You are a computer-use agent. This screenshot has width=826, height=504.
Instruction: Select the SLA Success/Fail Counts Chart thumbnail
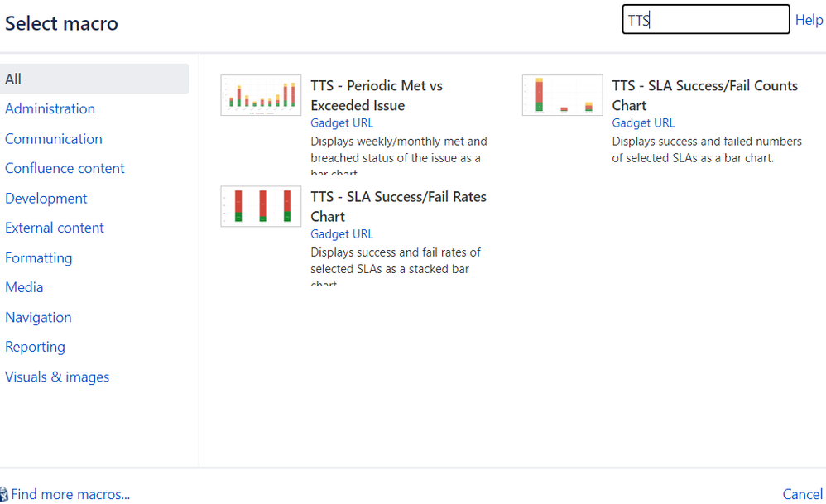pyautogui.click(x=562, y=95)
